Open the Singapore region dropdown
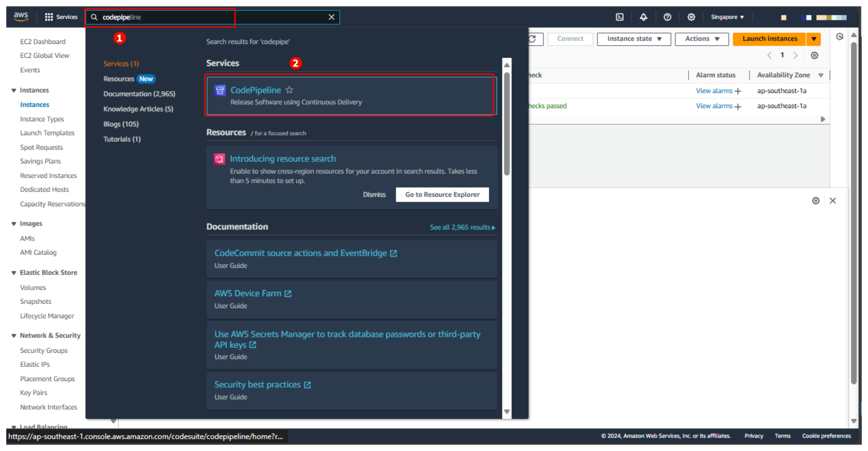 pyautogui.click(x=727, y=17)
